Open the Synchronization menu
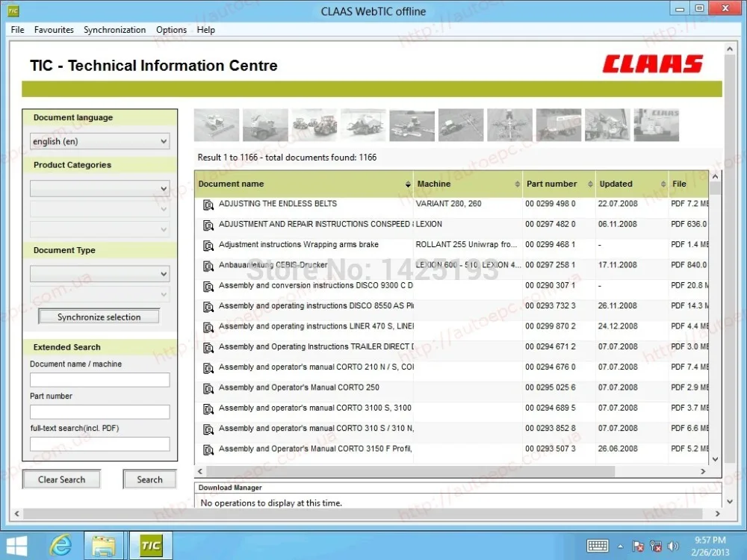This screenshot has height=560, width=747. click(x=114, y=30)
